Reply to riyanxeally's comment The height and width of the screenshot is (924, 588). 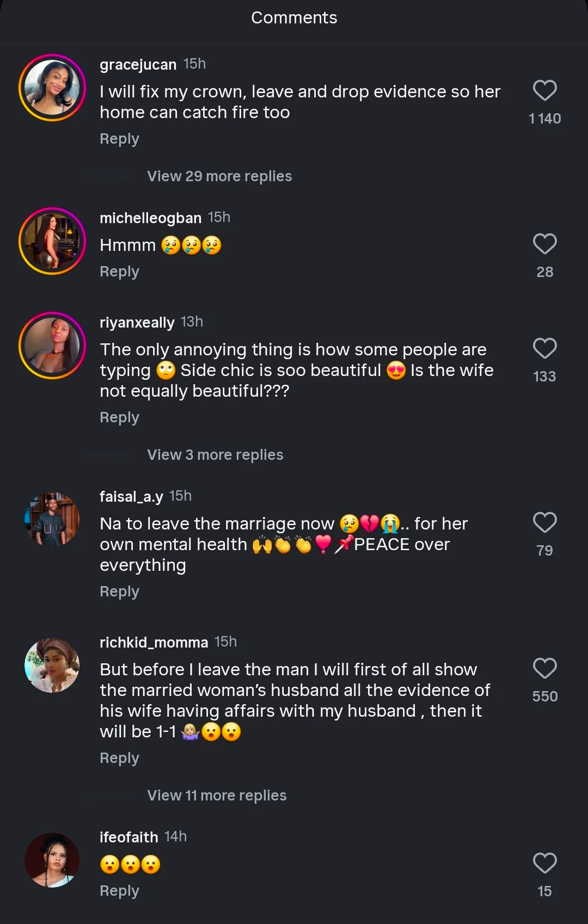click(119, 417)
